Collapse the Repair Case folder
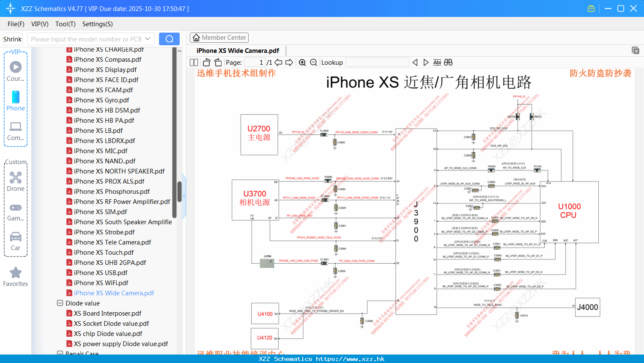644x363 pixels. point(60,353)
